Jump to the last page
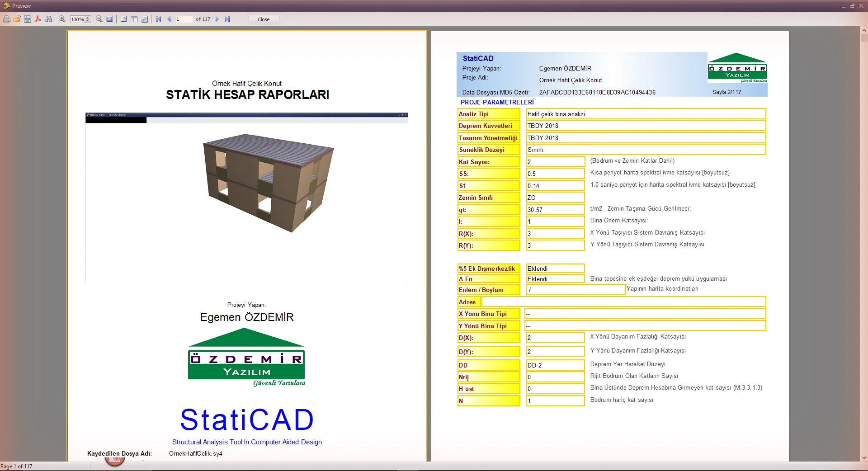 tap(227, 19)
